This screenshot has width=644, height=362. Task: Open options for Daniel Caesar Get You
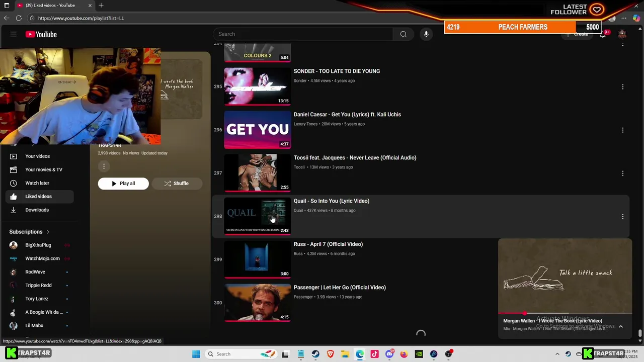coord(622,130)
